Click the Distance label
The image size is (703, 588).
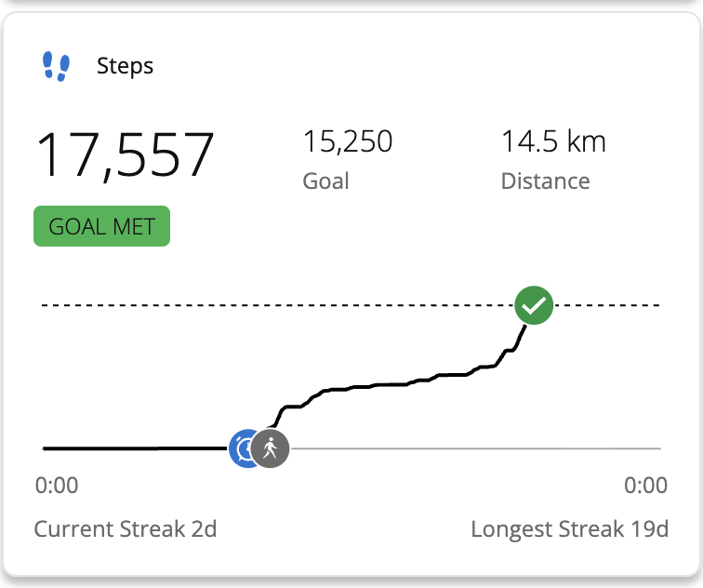click(x=545, y=180)
